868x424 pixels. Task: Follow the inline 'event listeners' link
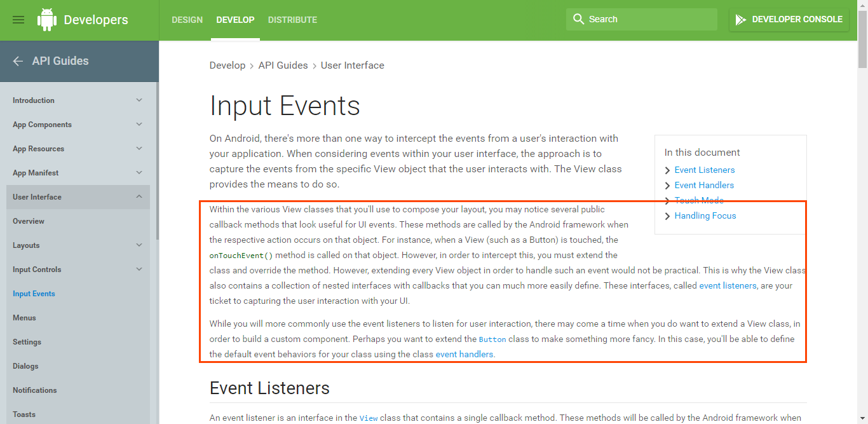[x=728, y=285]
